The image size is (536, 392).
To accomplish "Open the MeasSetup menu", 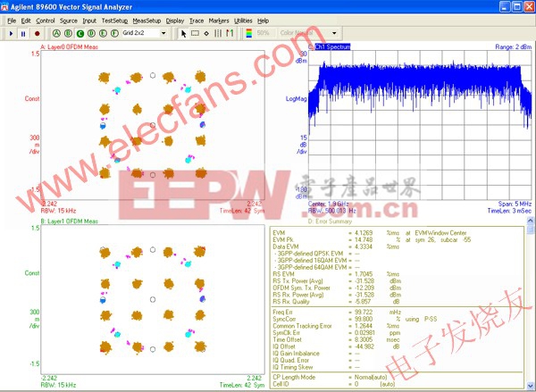I will click(147, 21).
